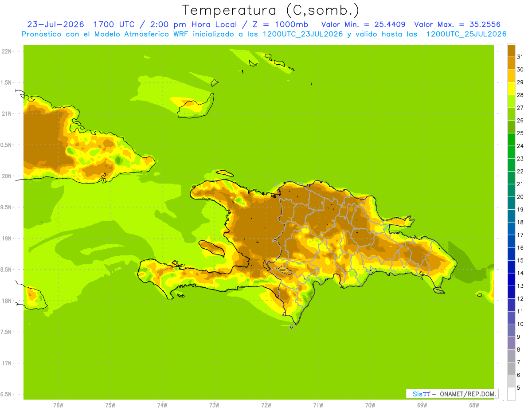Select the yellow swatch between 28 and 29
The width and height of the screenshot is (532, 411).
coord(511,89)
